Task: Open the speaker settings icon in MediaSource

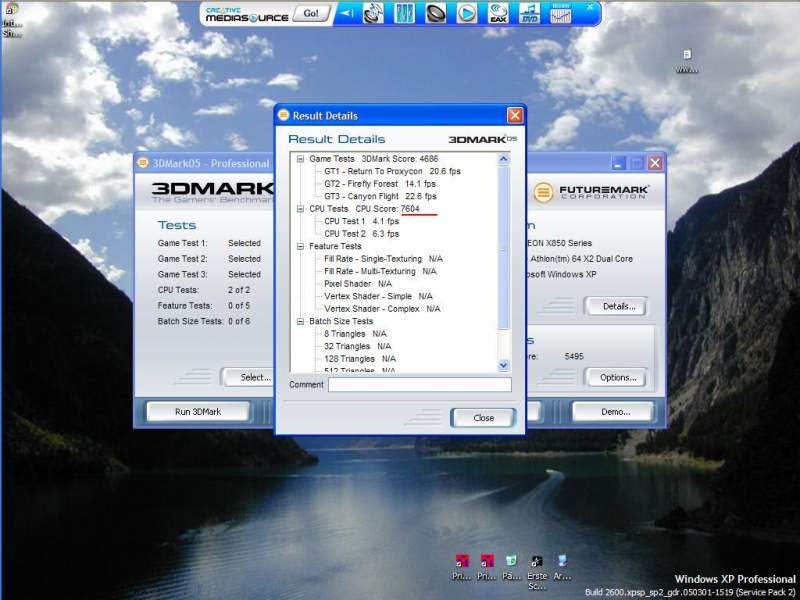Action: point(435,13)
